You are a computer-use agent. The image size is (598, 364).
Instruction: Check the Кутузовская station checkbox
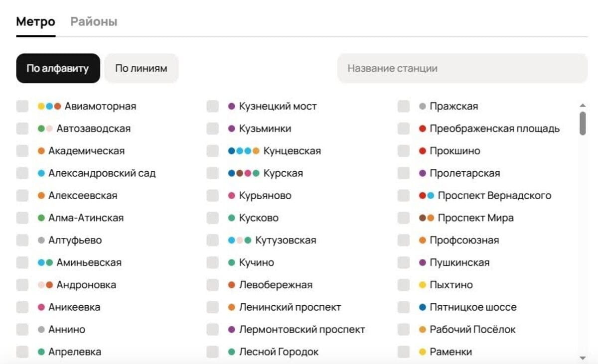(211, 240)
